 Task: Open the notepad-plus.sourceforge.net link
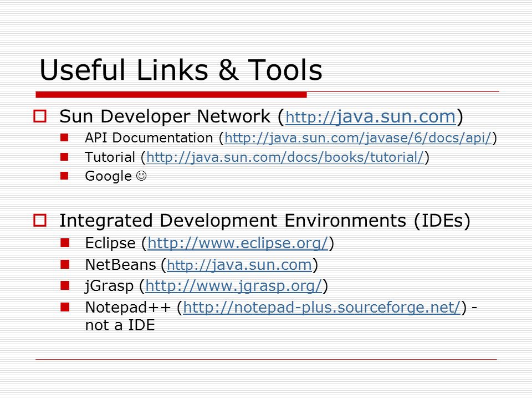click(x=321, y=308)
